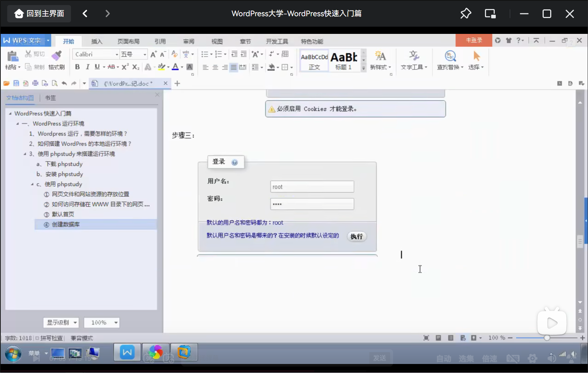Click the decrease font size icon
This screenshot has height=373, width=588.
coord(162,54)
